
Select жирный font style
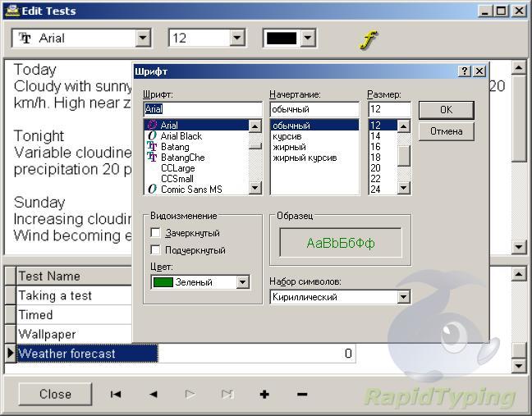click(314, 147)
